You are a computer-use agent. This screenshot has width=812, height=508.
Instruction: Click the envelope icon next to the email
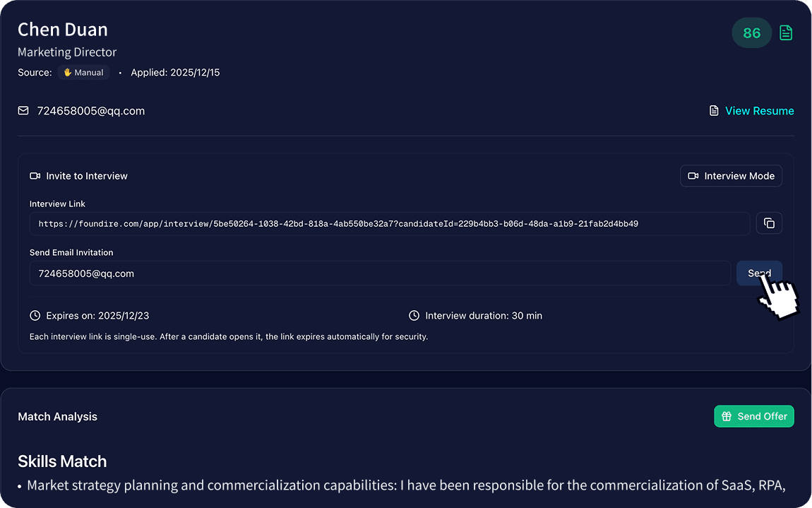point(23,111)
